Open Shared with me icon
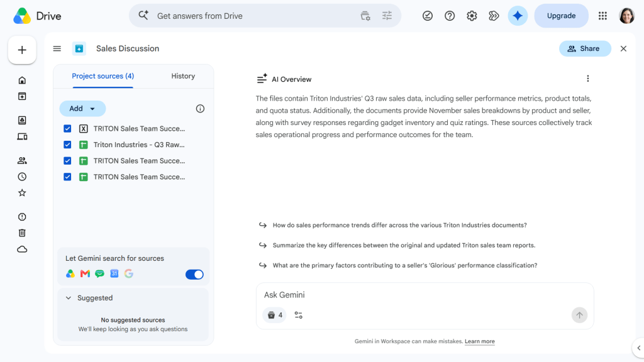 coord(22,160)
